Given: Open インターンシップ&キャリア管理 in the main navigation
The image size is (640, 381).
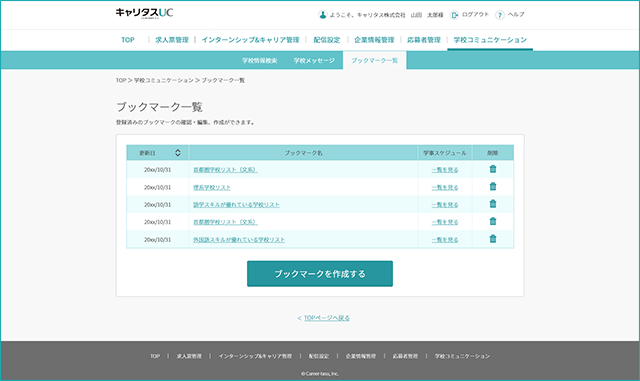Looking at the screenshot, I should (x=251, y=40).
